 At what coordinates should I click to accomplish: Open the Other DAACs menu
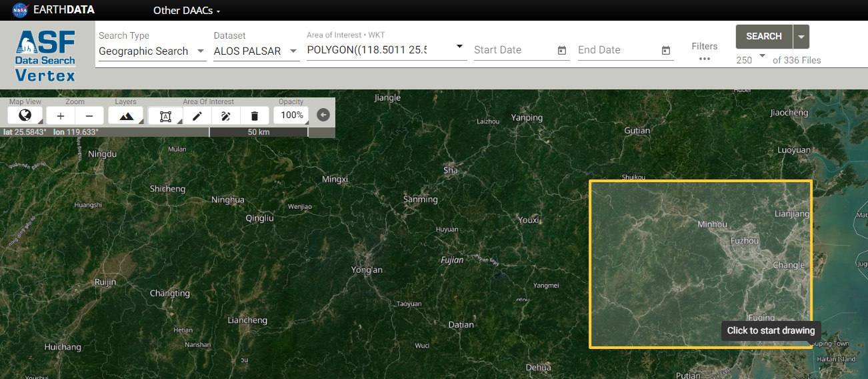(187, 10)
